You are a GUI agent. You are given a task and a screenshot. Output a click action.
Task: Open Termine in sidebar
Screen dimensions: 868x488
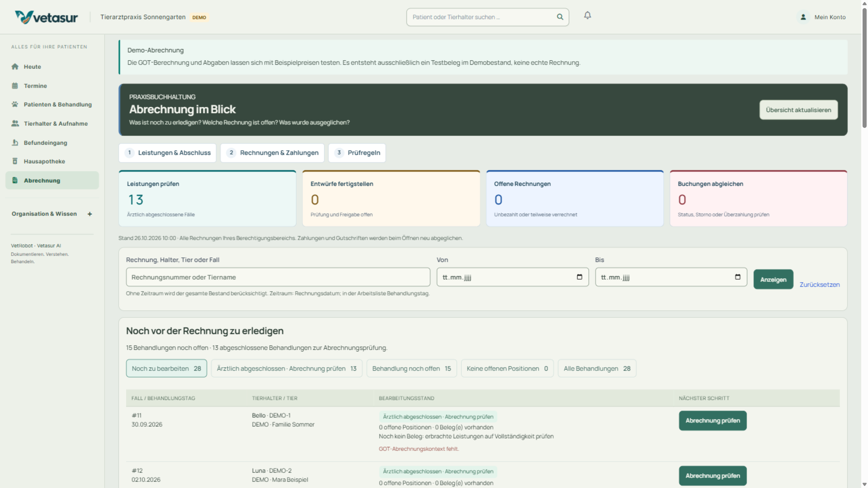(52, 86)
